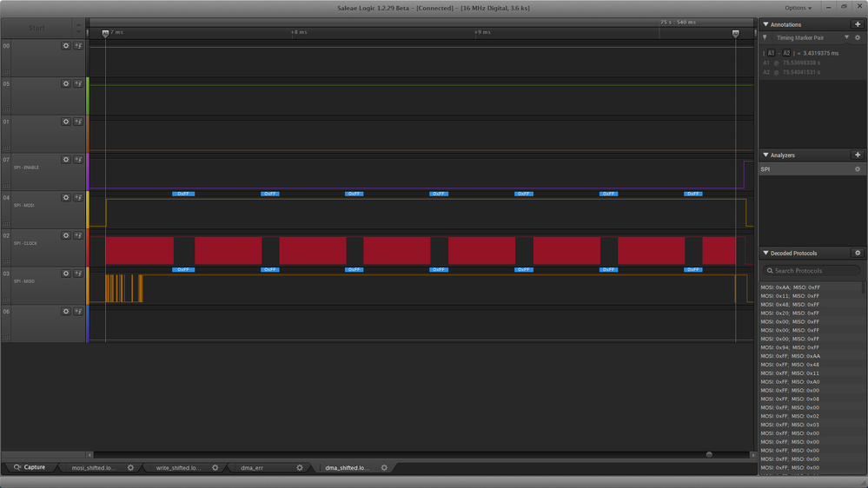868x488 pixels.
Task: Select decoded row MOSI: 0xFF; MISO: 0x03
Action: point(811,425)
